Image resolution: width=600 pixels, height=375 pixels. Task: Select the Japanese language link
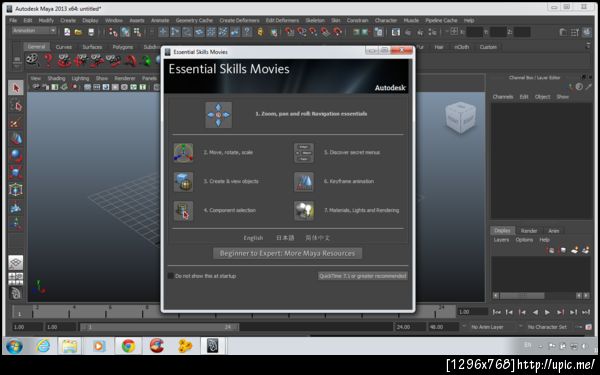[285, 238]
